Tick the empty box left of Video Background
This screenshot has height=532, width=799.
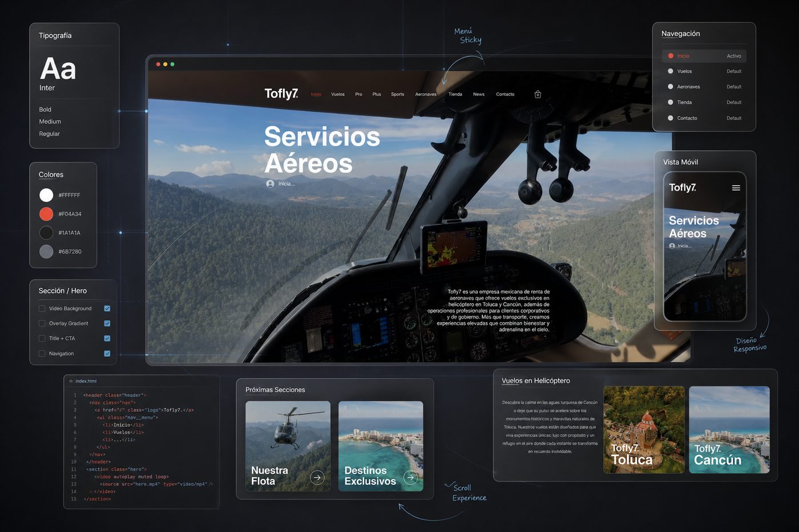point(42,308)
